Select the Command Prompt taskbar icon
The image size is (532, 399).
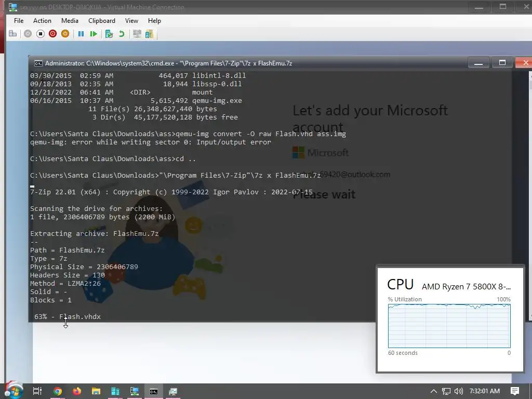tap(154, 391)
